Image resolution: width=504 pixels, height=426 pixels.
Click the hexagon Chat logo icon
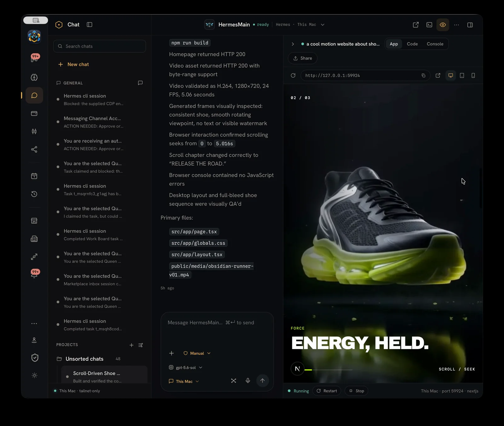point(59,25)
